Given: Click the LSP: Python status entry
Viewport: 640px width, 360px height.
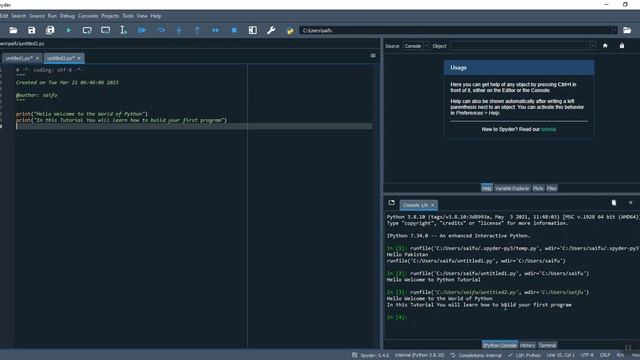Looking at the screenshot, I should (524, 356).
